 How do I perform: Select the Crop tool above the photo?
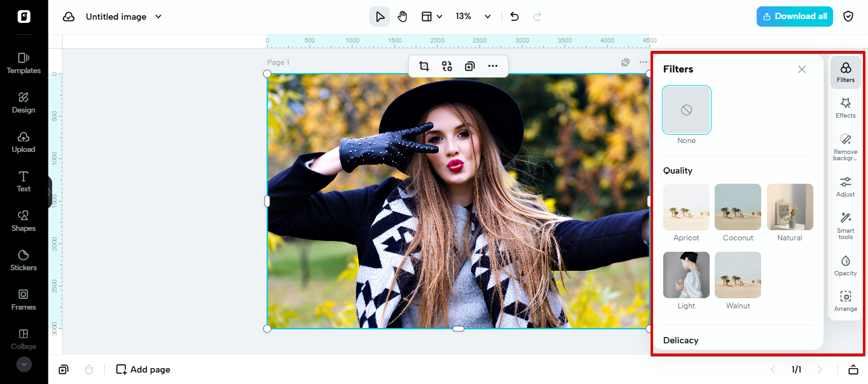click(x=424, y=65)
